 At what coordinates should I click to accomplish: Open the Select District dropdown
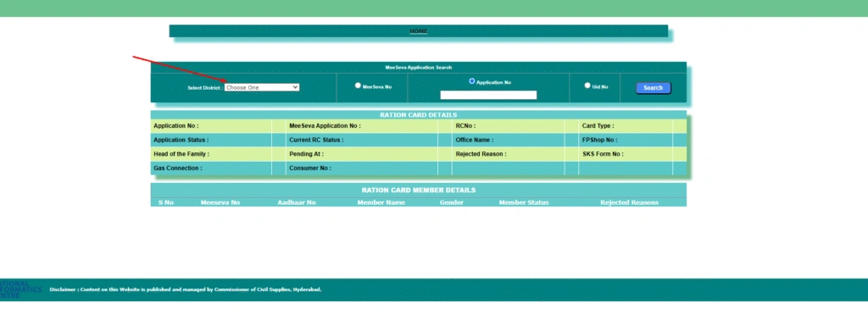coord(262,87)
